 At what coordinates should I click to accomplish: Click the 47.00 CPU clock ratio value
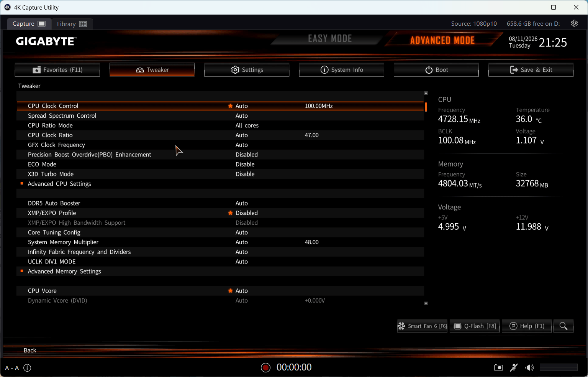click(312, 135)
